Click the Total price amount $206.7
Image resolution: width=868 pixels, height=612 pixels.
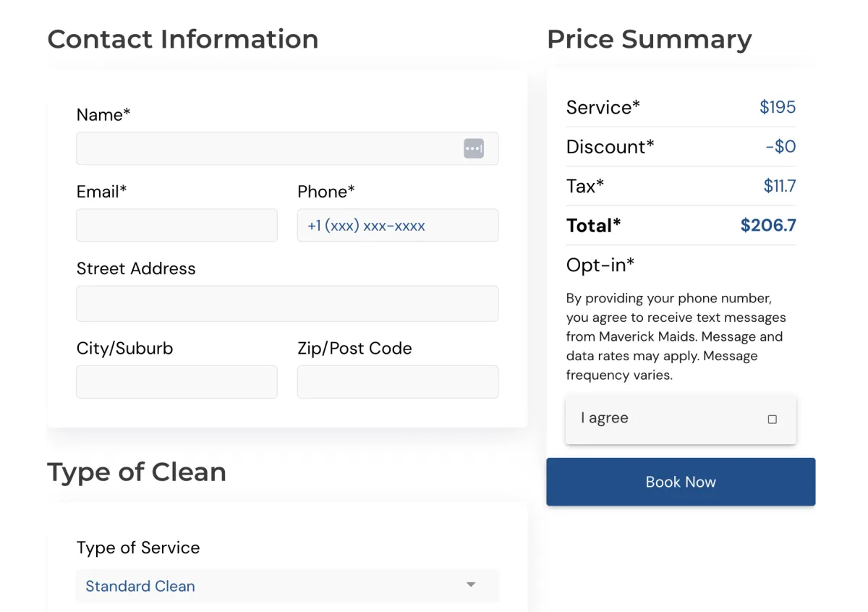pos(767,226)
